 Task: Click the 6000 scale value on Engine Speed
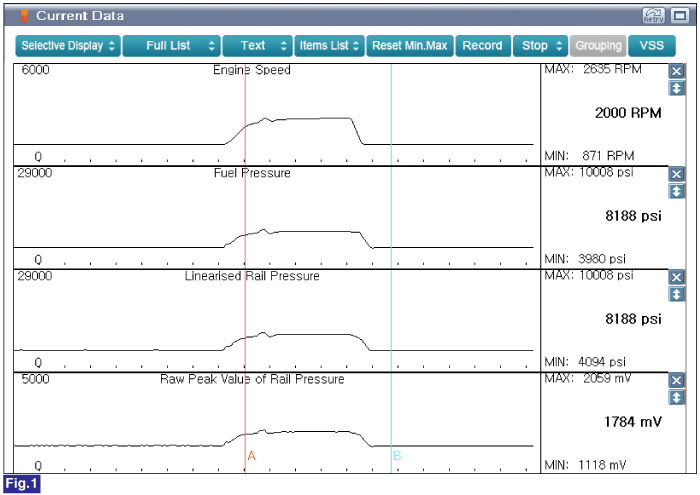tap(35, 70)
